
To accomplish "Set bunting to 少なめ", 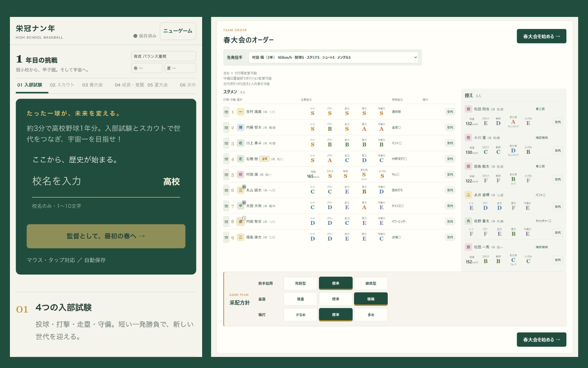I will 300,315.
